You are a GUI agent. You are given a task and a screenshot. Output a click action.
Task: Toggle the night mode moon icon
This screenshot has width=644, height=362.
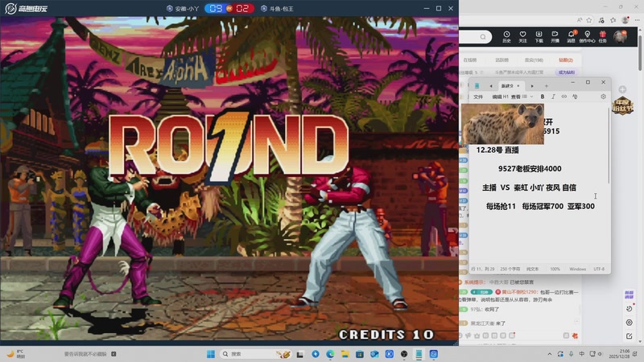630,309
